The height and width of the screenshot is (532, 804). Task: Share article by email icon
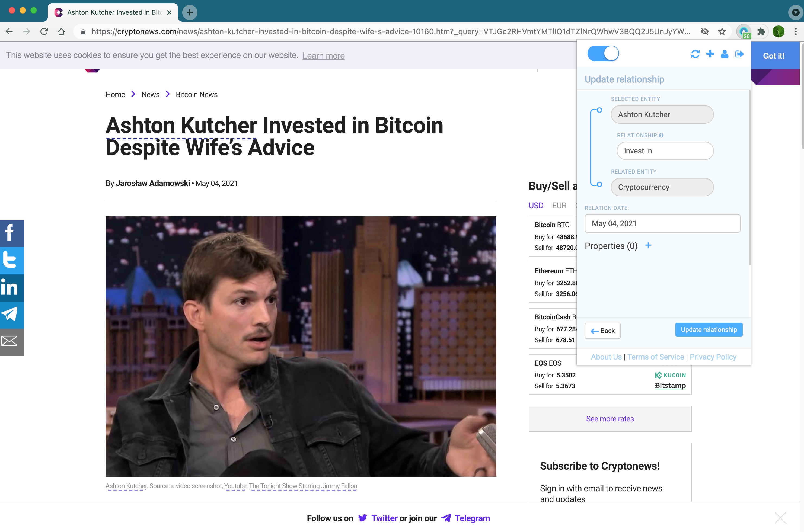point(12,342)
